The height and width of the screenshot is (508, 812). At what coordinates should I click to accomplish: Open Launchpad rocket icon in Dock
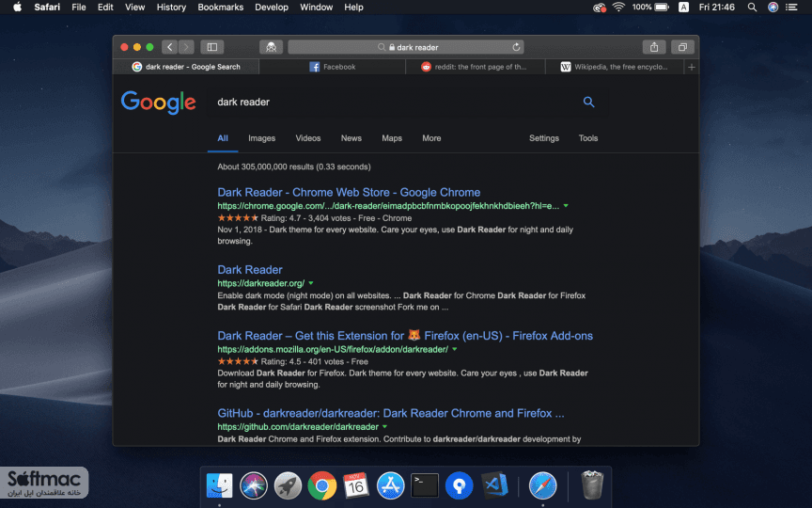[288, 485]
